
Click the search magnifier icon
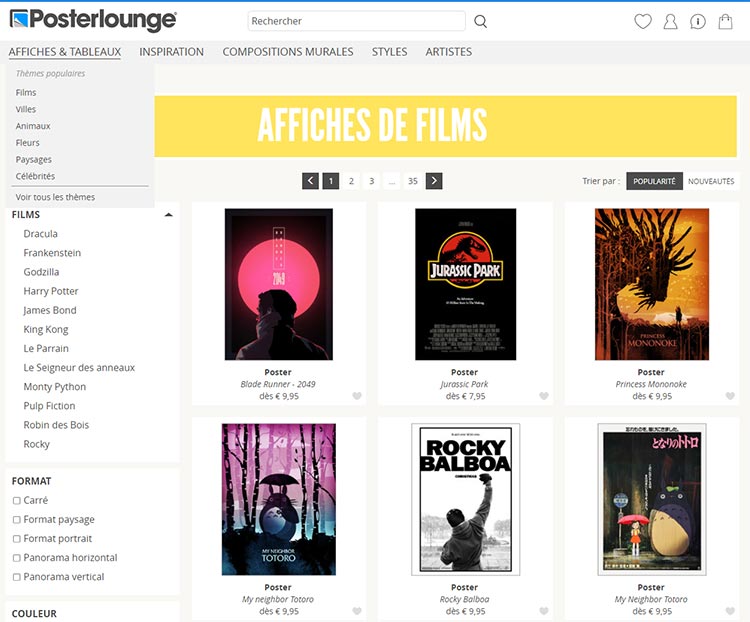pos(480,21)
